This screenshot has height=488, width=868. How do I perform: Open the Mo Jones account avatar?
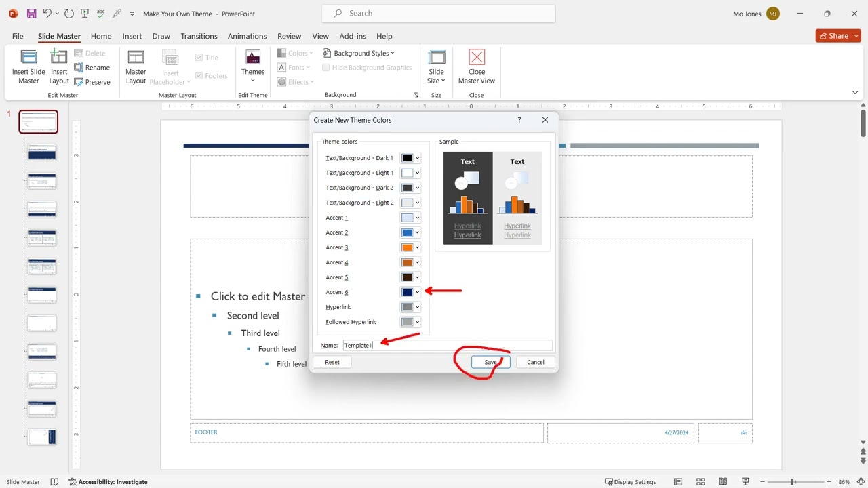tap(773, 14)
